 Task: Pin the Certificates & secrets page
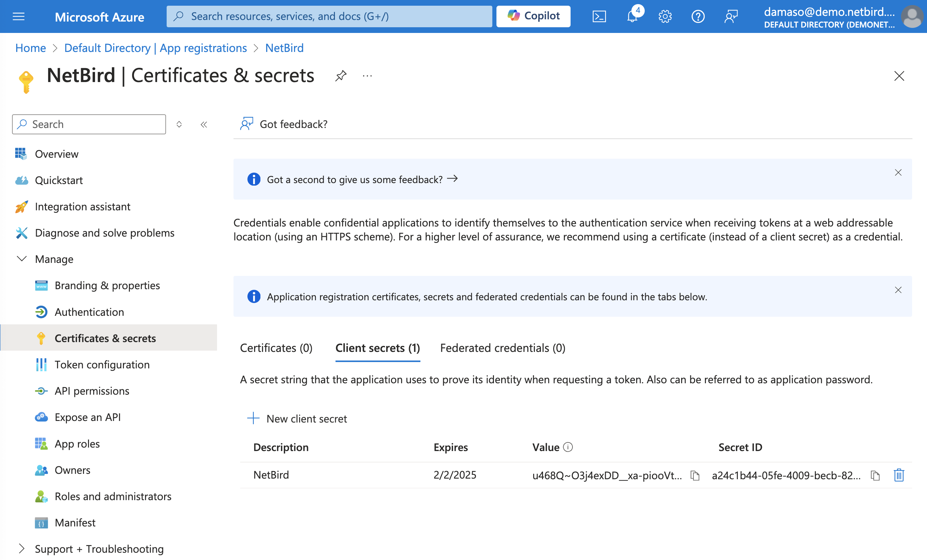[341, 76]
